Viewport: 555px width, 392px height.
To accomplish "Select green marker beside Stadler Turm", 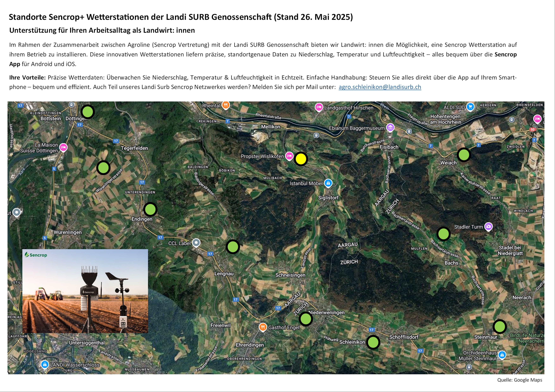I will (x=444, y=234).
